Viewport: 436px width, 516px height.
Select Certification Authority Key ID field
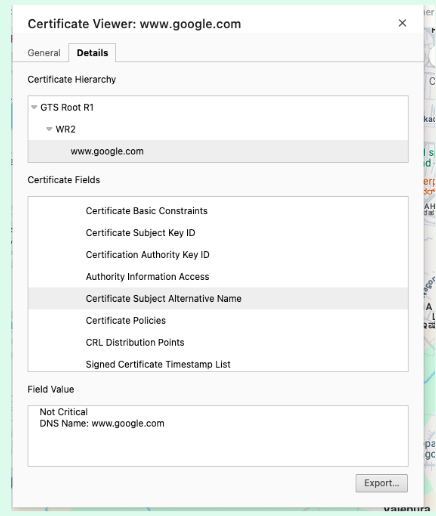coord(218,255)
